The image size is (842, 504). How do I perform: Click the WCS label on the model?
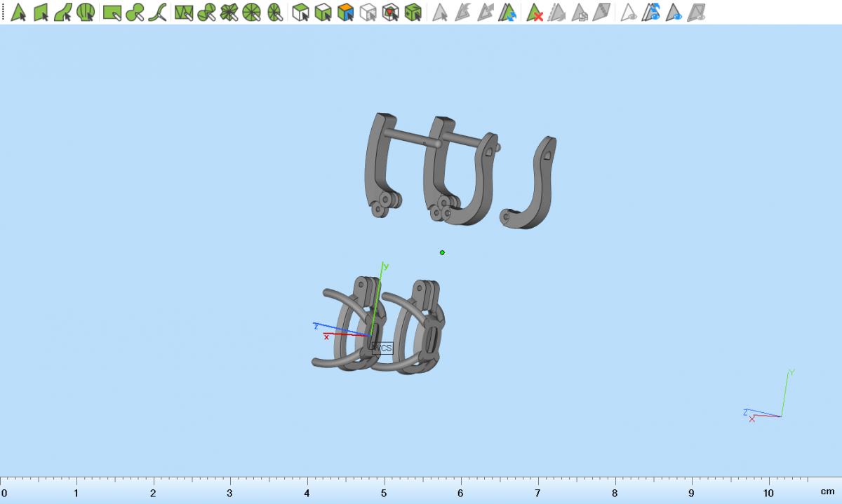coord(382,348)
